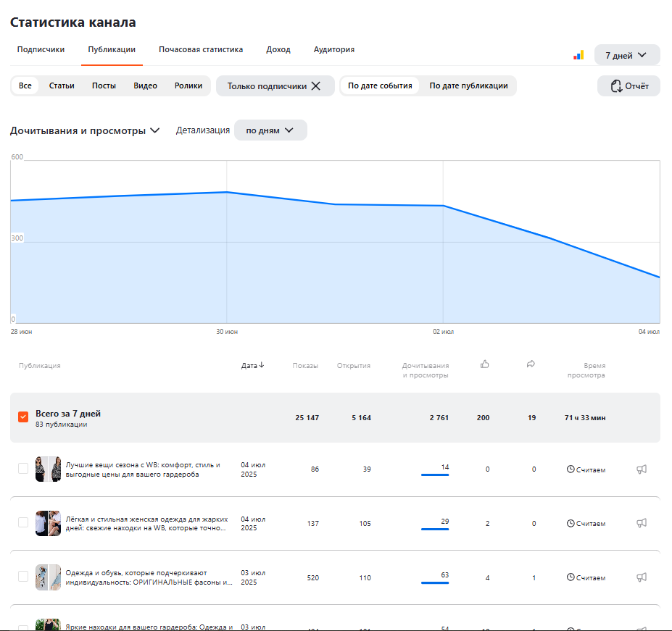Click the Детализация label
672x631 pixels.
(x=203, y=130)
